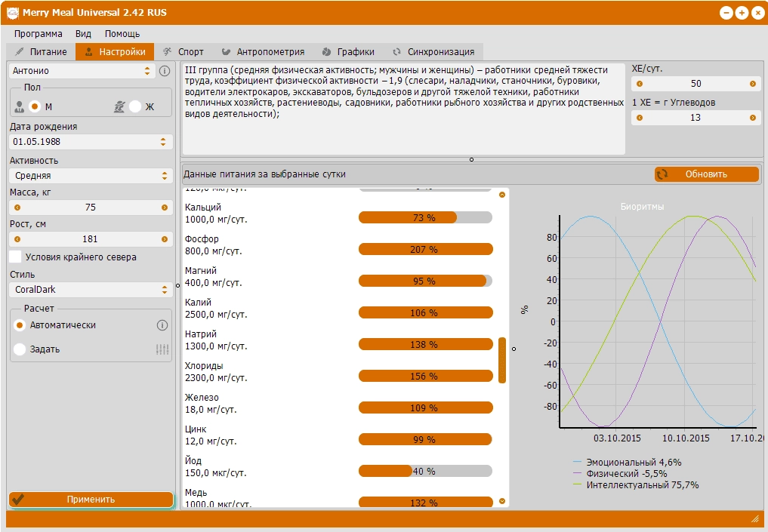Click the Масса value field showing 75
This screenshot has width=768, height=532.
coord(91,208)
